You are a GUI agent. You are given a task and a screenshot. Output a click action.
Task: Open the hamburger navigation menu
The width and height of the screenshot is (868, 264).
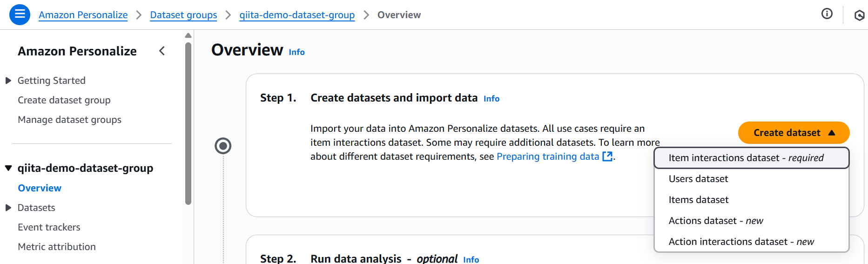20,14
